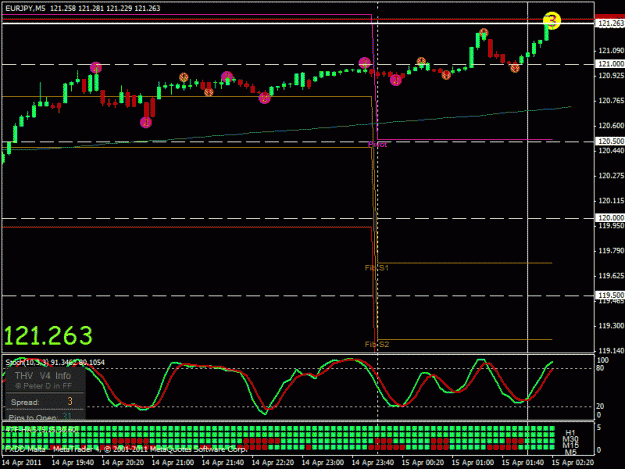Click the Fib S2 level label
The height and width of the screenshot is (469, 625).
point(377,344)
